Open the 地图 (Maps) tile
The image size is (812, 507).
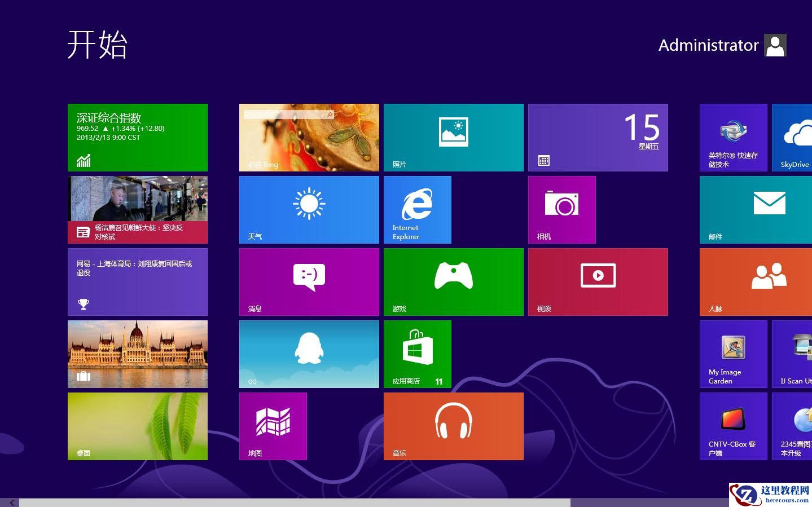tap(273, 426)
